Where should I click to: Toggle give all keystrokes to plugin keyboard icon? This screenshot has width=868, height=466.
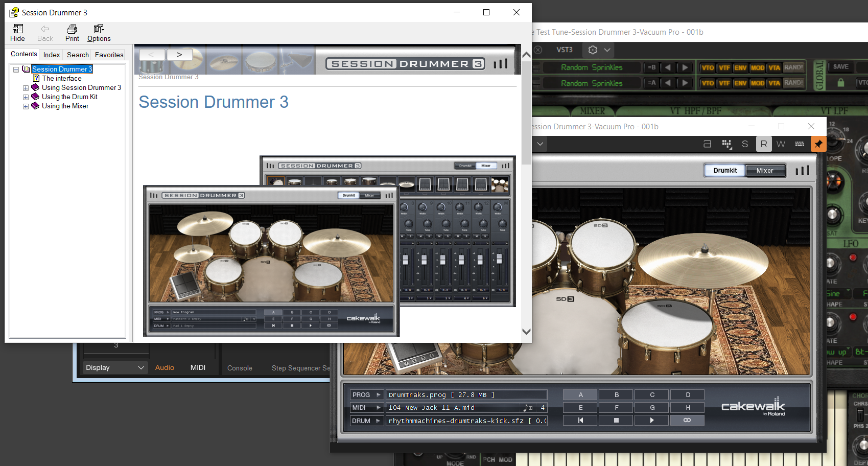(800, 144)
